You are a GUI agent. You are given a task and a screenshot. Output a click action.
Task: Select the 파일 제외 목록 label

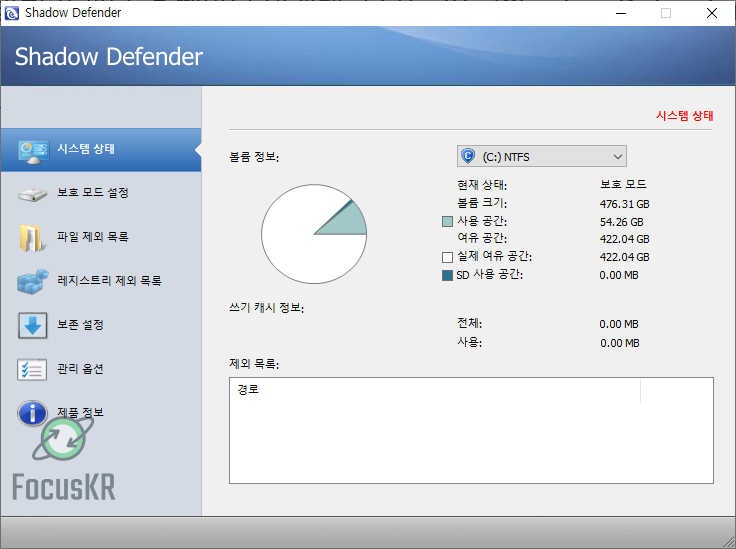[92, 236]
